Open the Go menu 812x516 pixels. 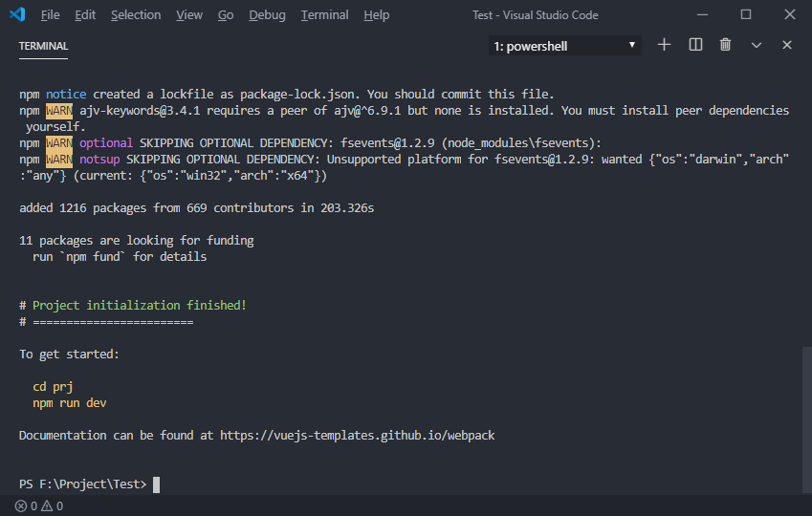[226, 15]
